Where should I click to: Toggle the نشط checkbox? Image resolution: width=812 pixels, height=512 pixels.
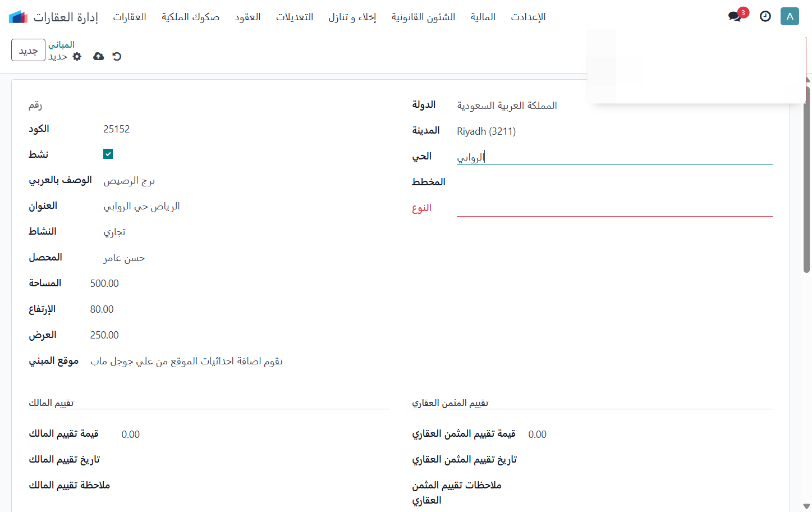(x=108, y=154)
